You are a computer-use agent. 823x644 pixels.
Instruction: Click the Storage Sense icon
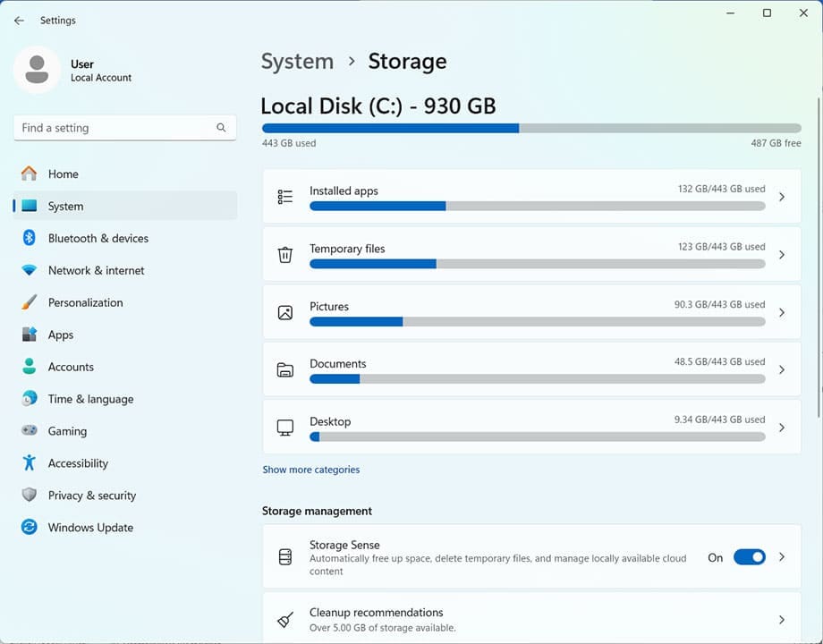[284, 557]
